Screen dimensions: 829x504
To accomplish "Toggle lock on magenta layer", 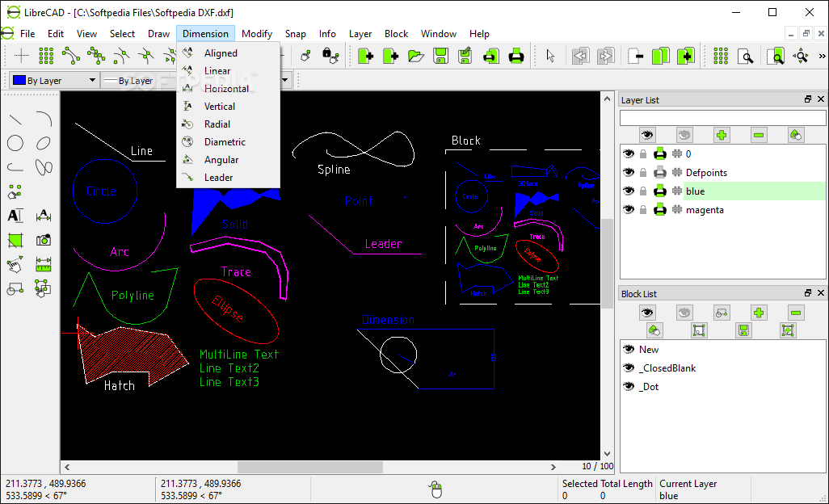I will (x=643, y=210).
